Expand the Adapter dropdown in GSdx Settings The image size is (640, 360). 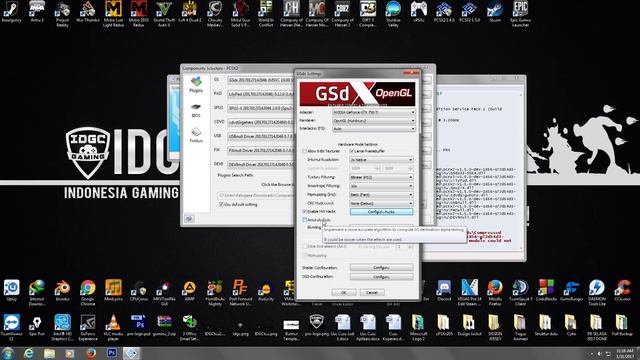[x=374, y=112]
